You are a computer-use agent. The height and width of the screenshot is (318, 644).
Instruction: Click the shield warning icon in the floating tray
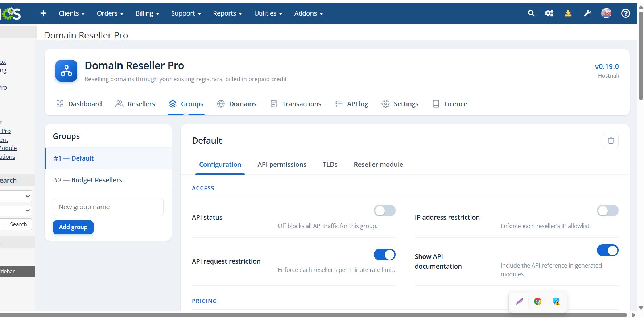click(556, 301)
